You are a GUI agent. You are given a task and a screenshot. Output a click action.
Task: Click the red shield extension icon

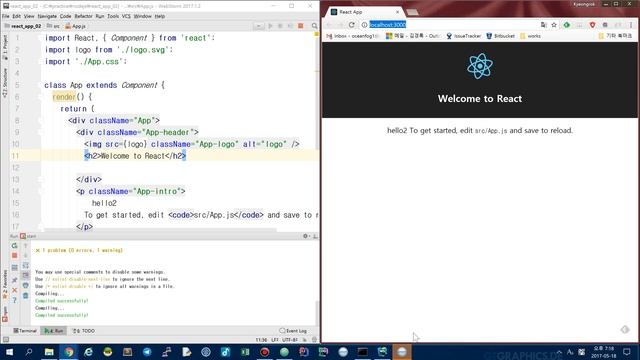pyautogui.click(x=592, y=25)
